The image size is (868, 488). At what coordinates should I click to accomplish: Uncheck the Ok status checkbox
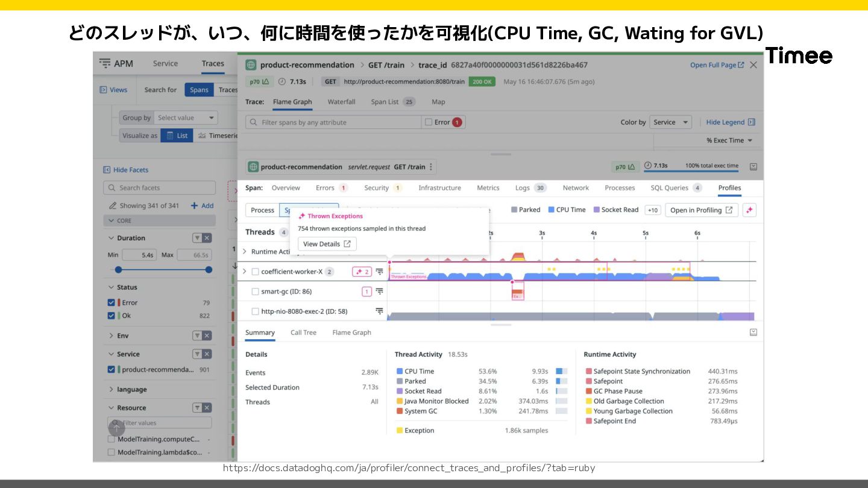tap(111, 316)
